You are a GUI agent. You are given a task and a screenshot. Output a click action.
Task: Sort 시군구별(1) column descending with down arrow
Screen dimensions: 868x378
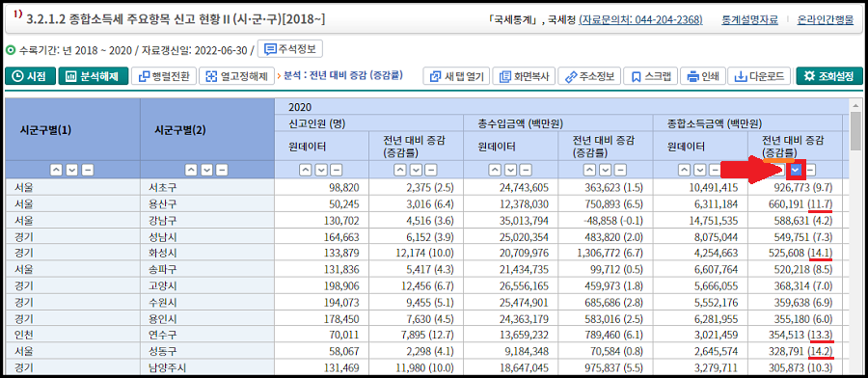71,170
